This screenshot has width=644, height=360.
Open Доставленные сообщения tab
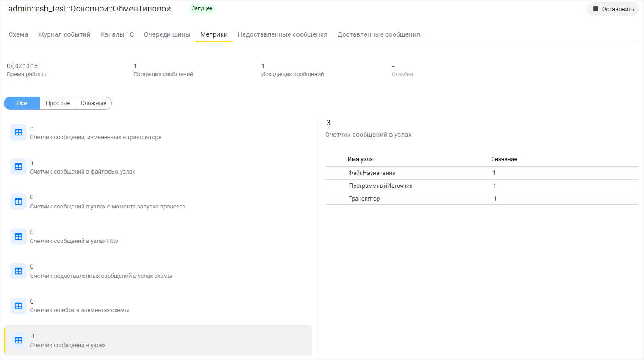coord(378,34)
